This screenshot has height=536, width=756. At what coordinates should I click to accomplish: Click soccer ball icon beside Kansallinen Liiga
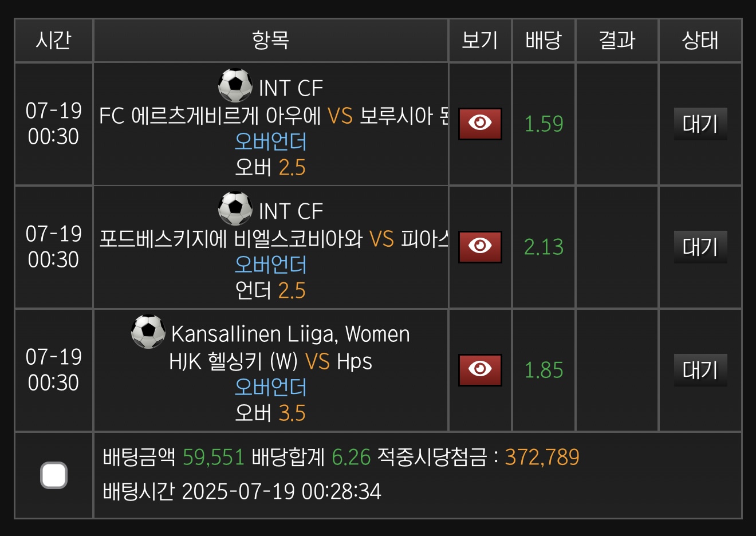pos(148,332)
